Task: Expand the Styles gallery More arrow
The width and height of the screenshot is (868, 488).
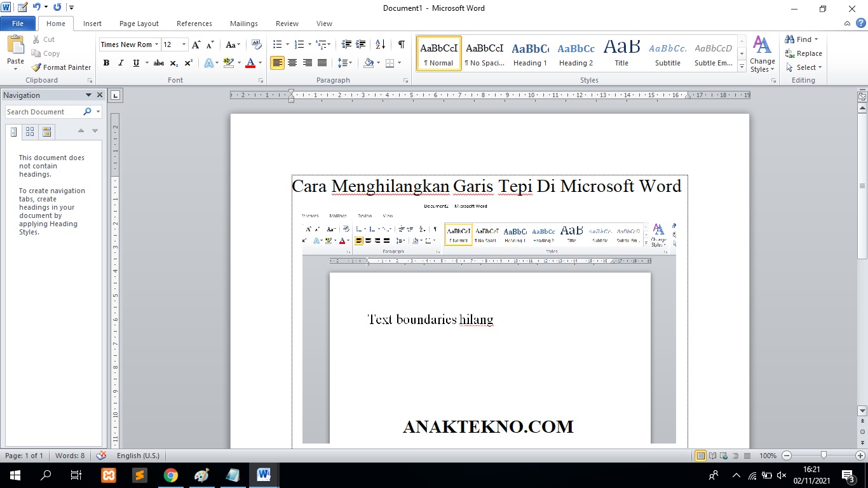Action: coord(742,66)
